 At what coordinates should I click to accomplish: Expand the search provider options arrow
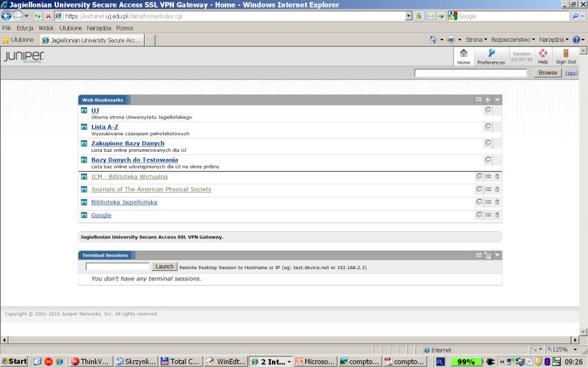pyautogui.click(x=582, y=16)
